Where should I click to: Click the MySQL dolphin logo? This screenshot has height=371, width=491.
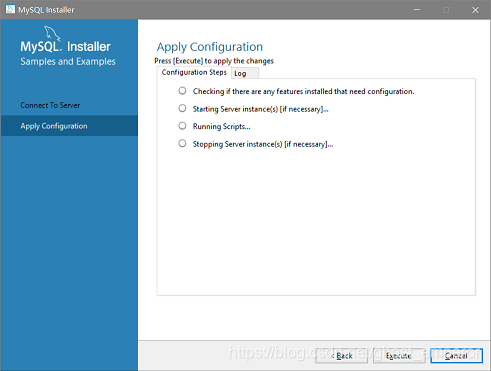pyautogui.click(x=52, y=34)
